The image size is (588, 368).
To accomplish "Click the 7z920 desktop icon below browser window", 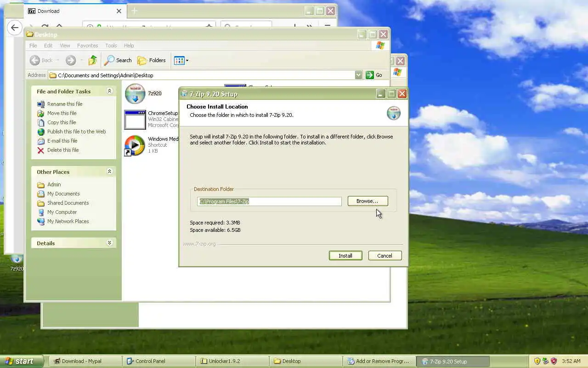I will 17,263.
